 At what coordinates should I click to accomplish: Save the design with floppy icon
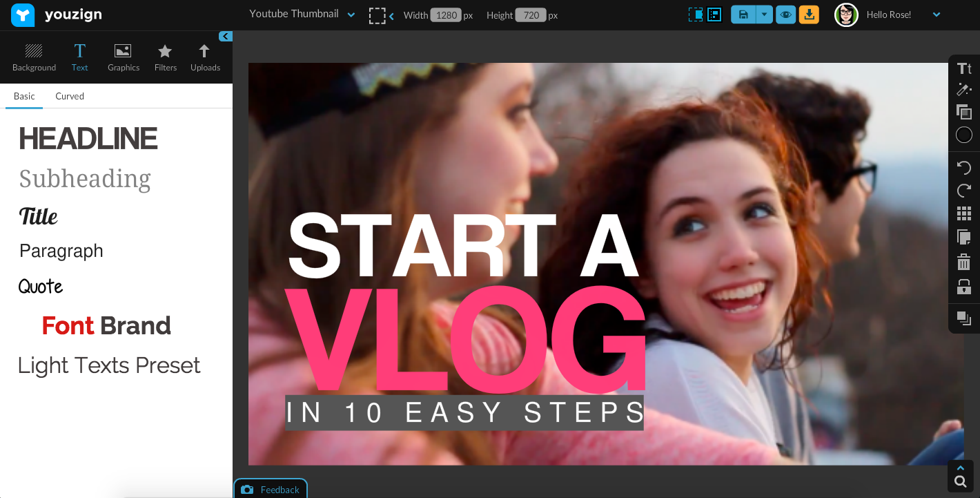tap(743, 15)
